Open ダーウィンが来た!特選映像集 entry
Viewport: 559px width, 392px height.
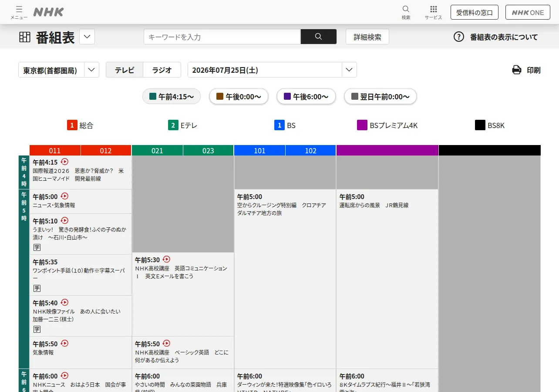[285, 381]
